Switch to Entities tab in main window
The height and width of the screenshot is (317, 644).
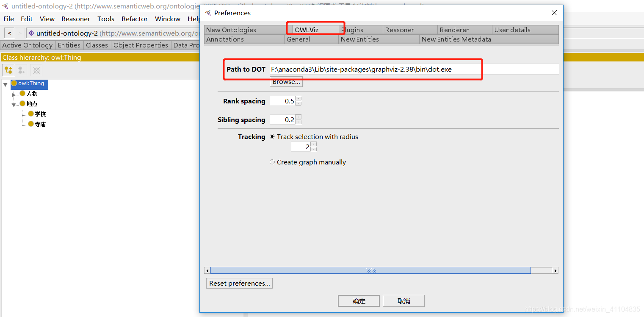(x=69, y=45)
